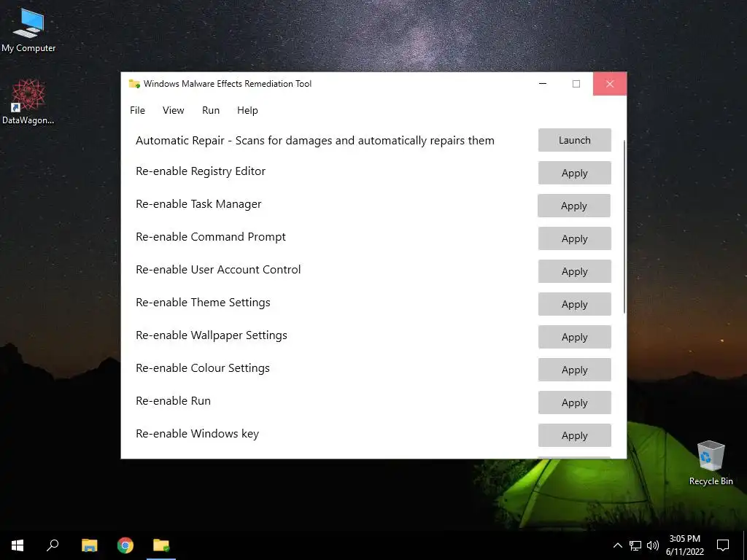This screenshot has width=747, height=560.
Task: Open the notification center icon
Action: 723,545
